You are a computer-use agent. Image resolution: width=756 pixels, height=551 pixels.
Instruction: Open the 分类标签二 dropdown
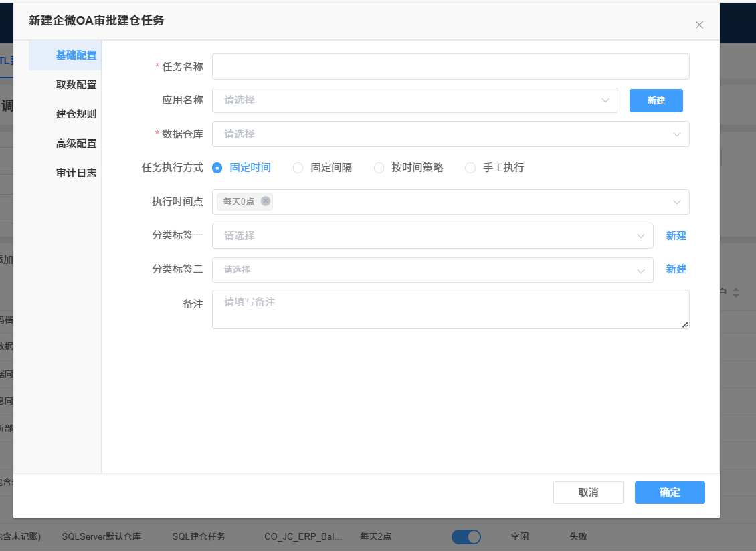coord(432,270)
